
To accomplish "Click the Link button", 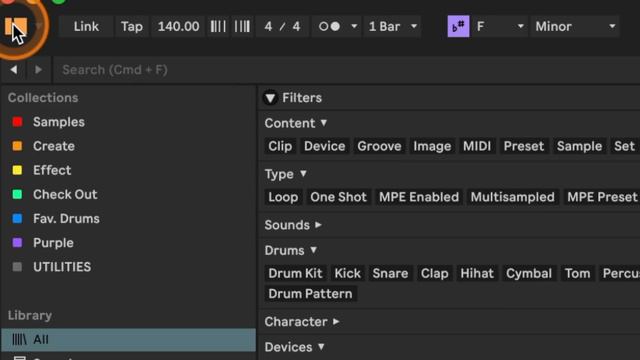I will (x=86, y=27).
